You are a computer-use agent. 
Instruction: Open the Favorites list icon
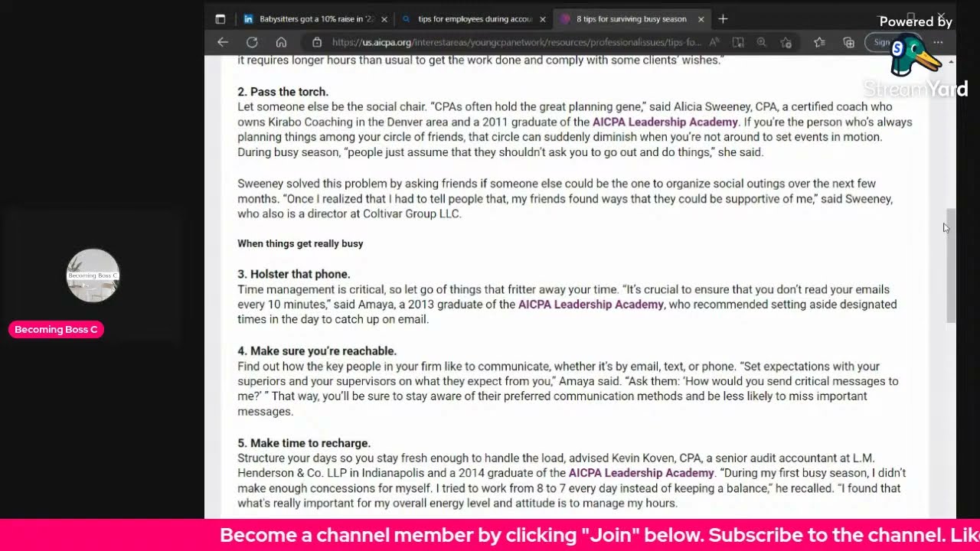(819, 42)
